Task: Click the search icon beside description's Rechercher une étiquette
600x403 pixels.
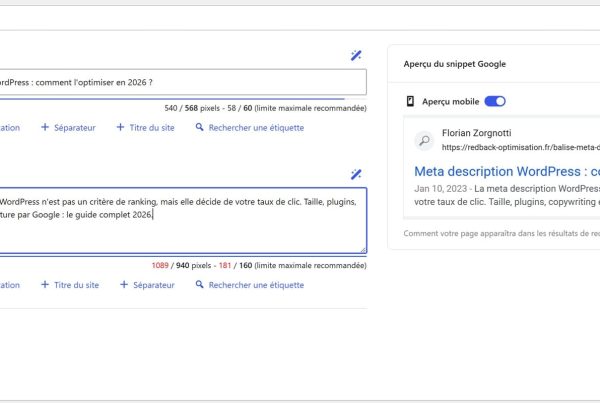Action: click(x=199, y=284)
